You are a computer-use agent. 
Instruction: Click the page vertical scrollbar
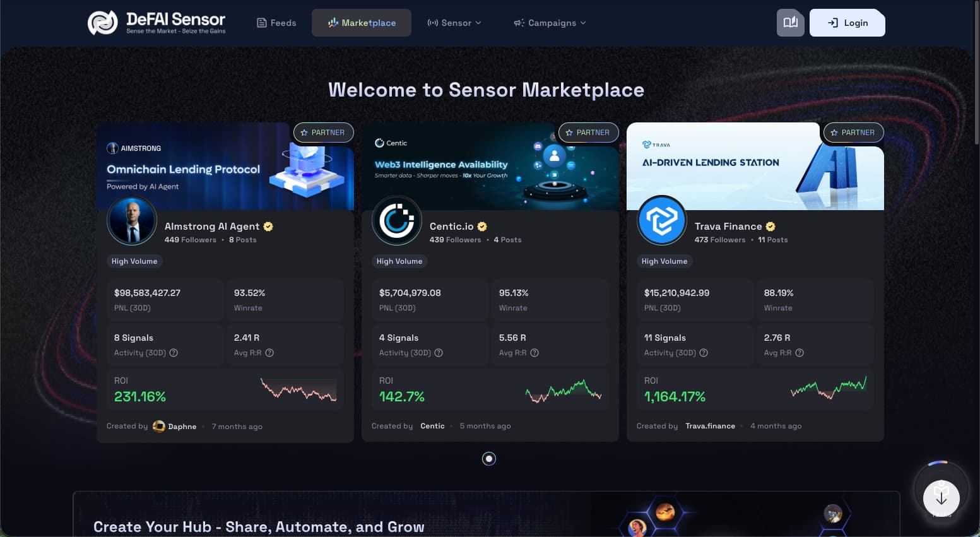pos(977,73)
